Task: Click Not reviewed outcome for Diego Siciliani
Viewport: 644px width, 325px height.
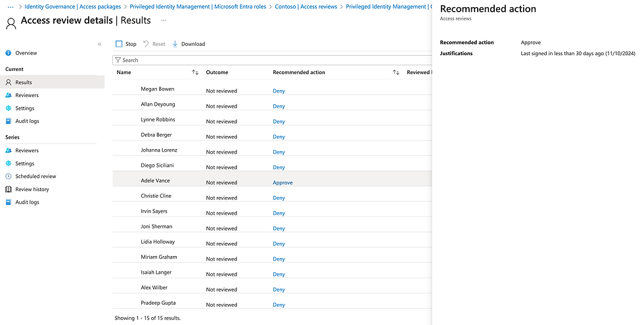Action: pos(221,167)
